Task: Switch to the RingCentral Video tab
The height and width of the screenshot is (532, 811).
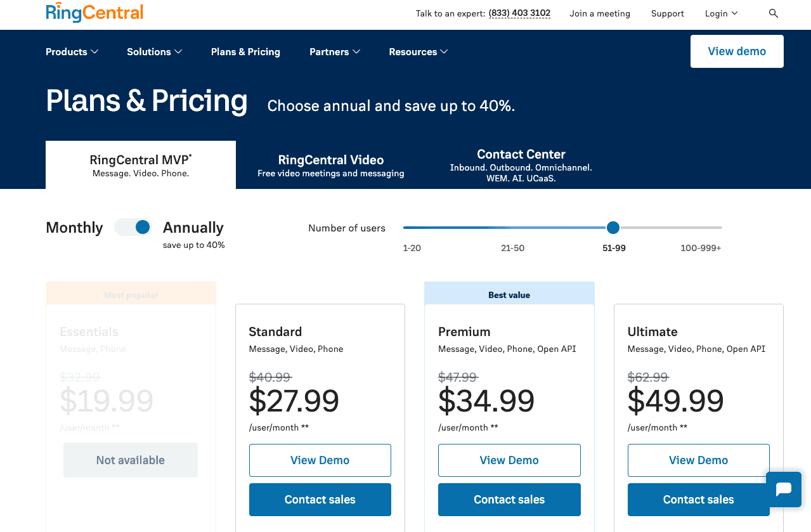Action: (330, 165)
